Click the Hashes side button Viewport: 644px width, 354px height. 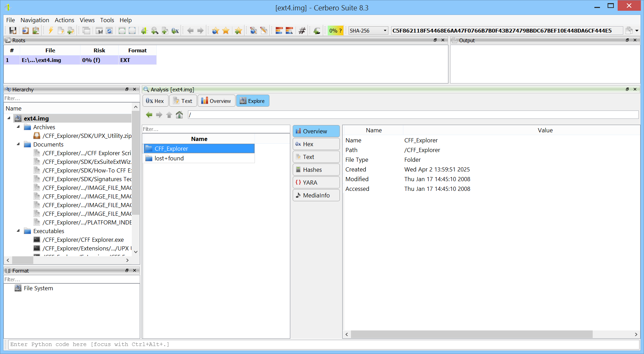tap(316, 170)
